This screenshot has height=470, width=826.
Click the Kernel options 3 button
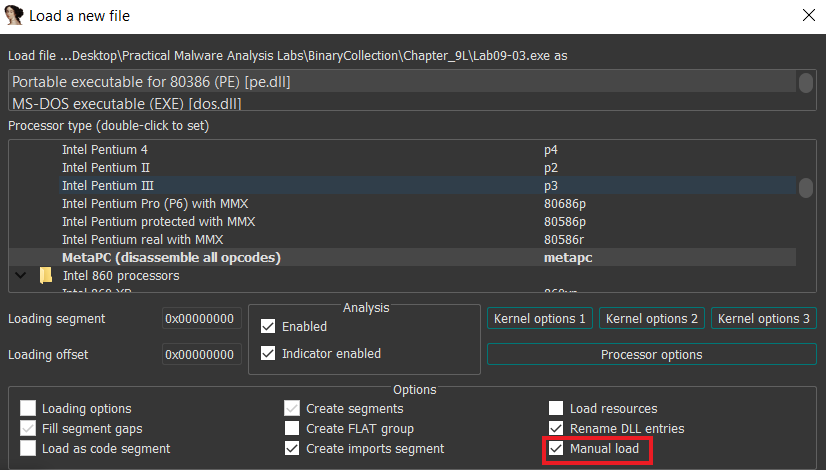coord(764,319)
